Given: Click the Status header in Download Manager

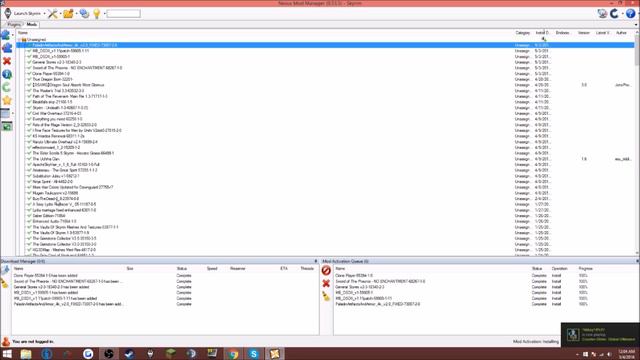Looking at the screenshot, I should tap(182, 269).
